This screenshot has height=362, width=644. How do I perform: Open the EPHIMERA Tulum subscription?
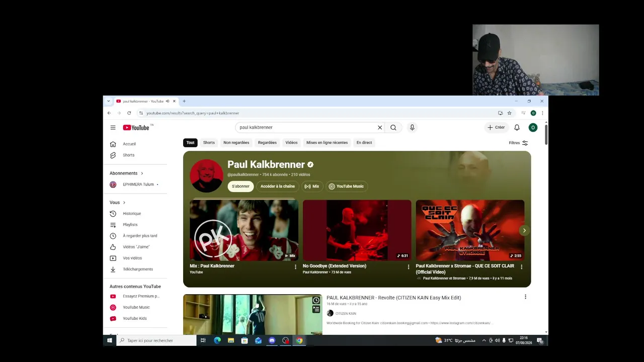coord(134,185)
